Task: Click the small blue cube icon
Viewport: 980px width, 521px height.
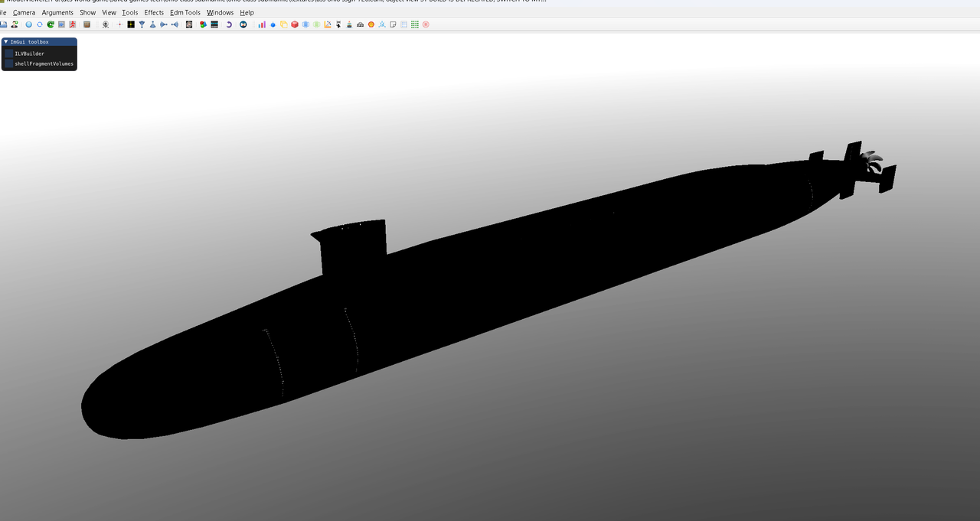Action: click(x=273, y=25)
